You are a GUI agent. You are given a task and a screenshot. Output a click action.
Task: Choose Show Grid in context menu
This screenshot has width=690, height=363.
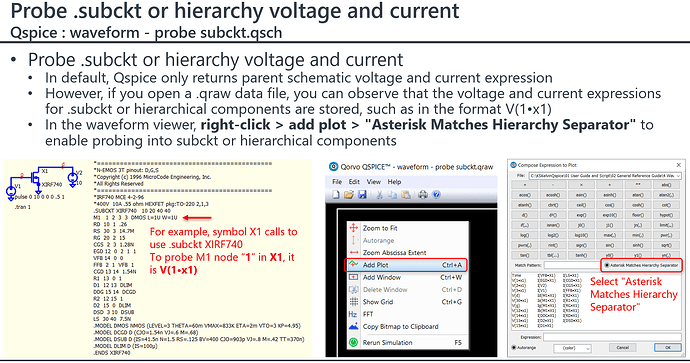[x=405, y=302]
